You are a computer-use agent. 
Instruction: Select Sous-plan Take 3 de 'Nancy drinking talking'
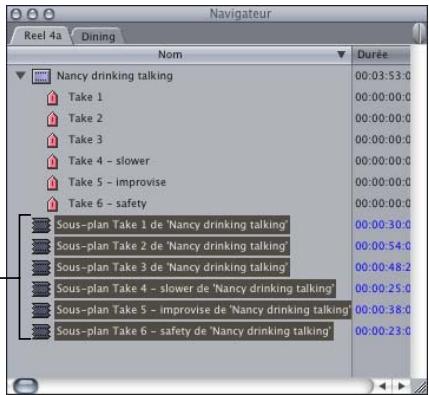pyautogui.click(x=172, y=268)
